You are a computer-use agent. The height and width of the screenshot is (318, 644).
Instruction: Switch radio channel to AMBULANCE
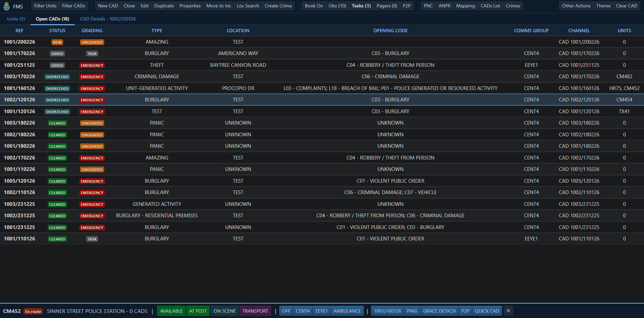[x=347, y=311]
